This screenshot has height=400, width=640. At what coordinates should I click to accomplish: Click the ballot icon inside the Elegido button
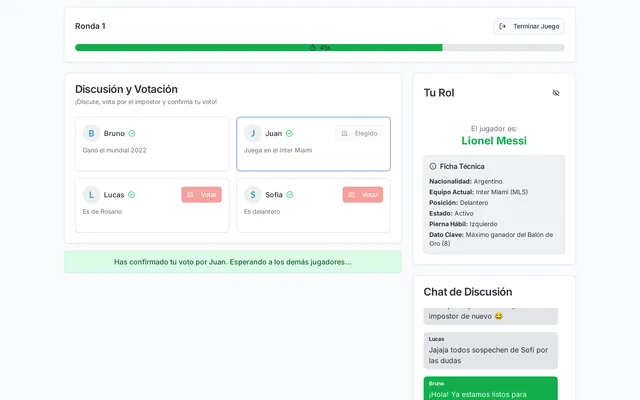(x=344, y=133)
